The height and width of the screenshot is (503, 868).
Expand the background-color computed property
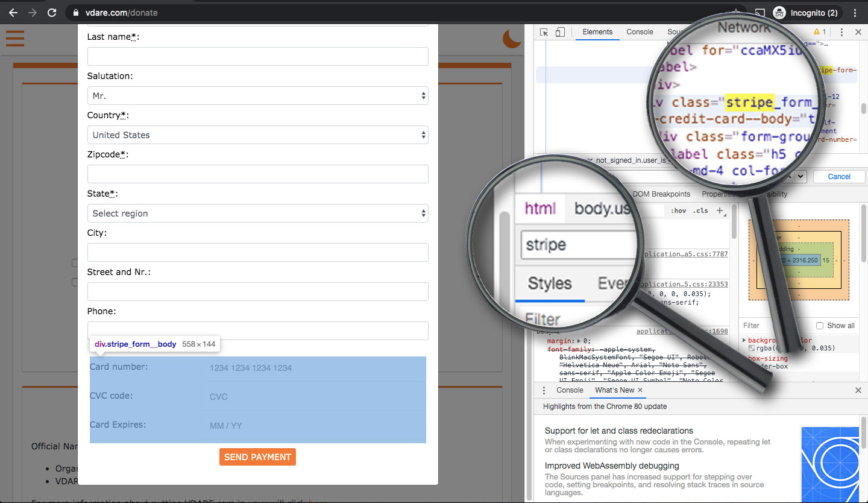tap(744, 341)
